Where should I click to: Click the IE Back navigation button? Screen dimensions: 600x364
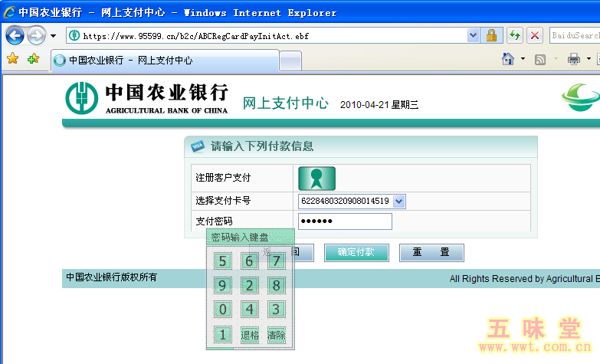point(15,35)
